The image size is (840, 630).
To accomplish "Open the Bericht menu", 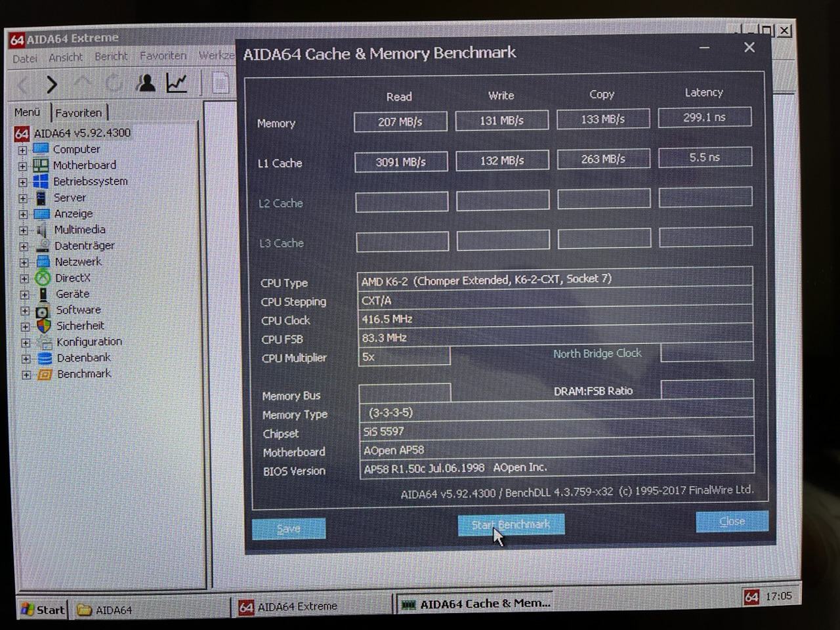I will pos(111,56).
